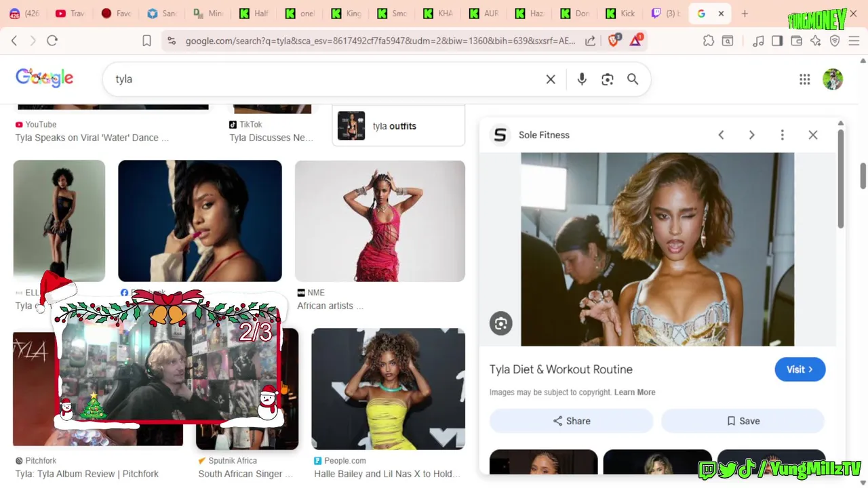Screen dimensions: 868x488
Task: Close the active Google tab
Action: [721, 14]
